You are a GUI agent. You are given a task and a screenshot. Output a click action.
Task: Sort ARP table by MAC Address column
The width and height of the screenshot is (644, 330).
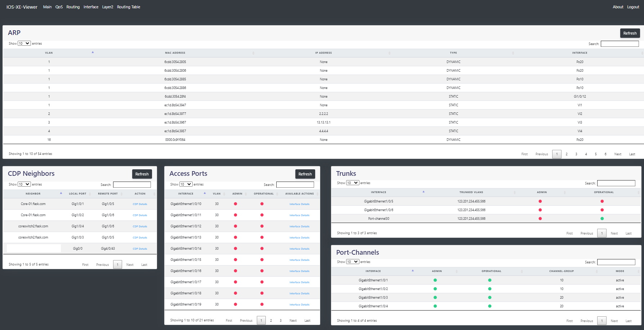[175, 53]
